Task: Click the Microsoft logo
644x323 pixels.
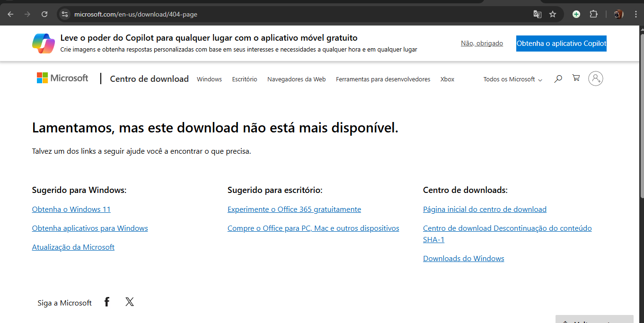Action: 62,78
